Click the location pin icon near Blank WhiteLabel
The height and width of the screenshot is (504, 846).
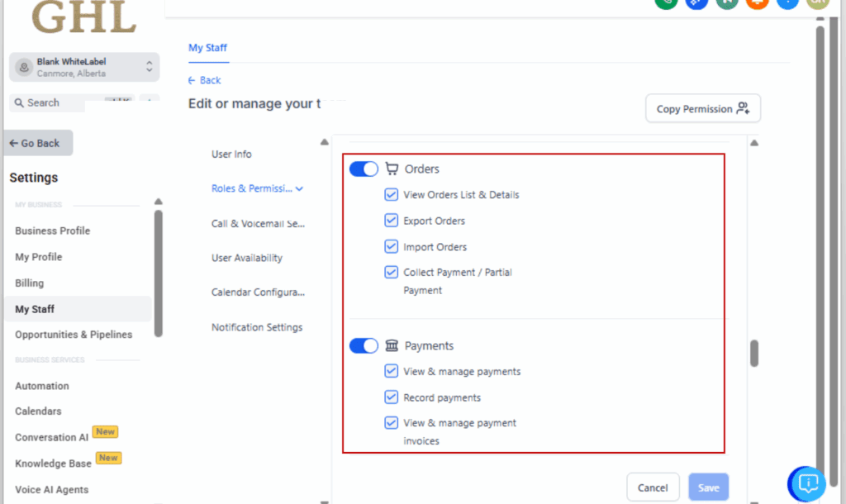(22, 67)
